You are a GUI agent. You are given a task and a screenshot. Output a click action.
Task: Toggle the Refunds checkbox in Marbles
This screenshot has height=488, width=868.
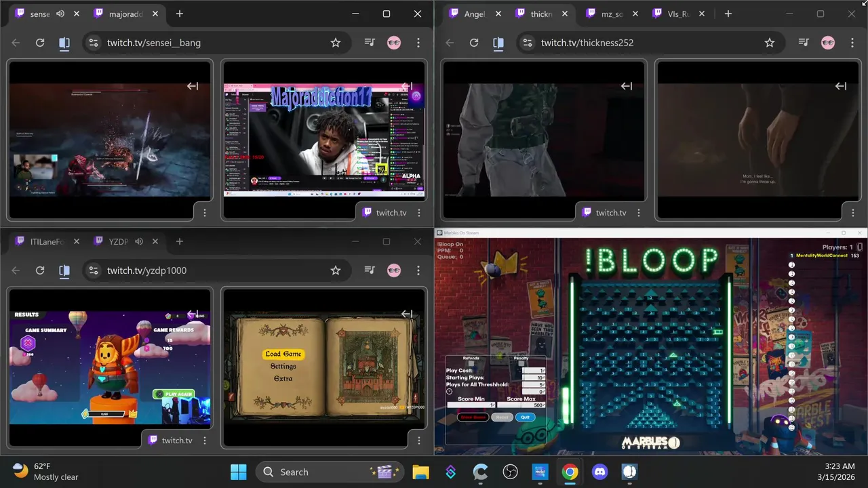471,364
